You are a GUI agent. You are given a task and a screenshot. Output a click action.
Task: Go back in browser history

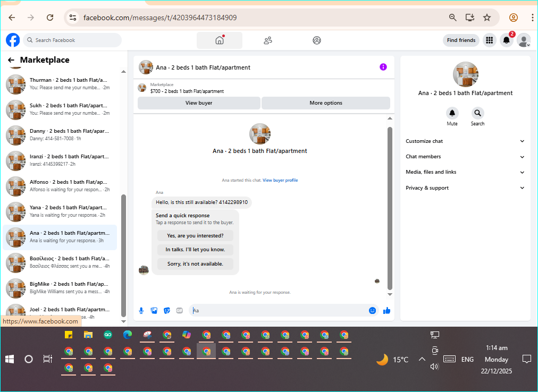pyautogui.click(x=12, y=18)
